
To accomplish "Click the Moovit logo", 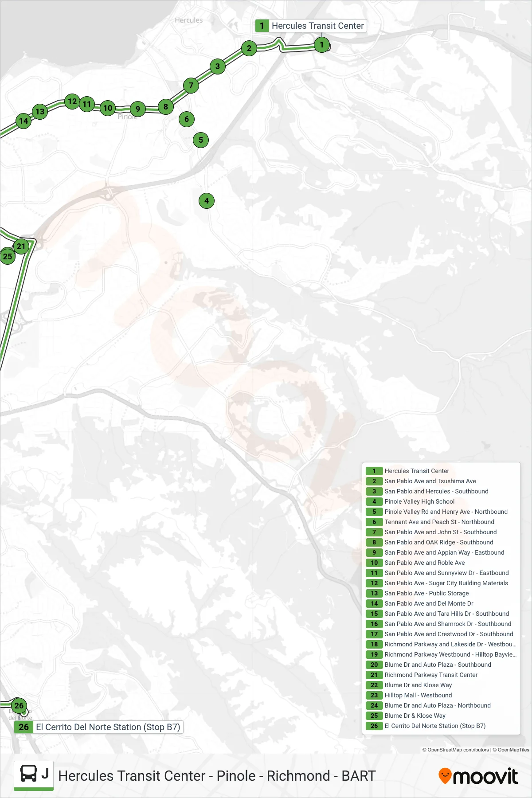I will pos(478,776).
